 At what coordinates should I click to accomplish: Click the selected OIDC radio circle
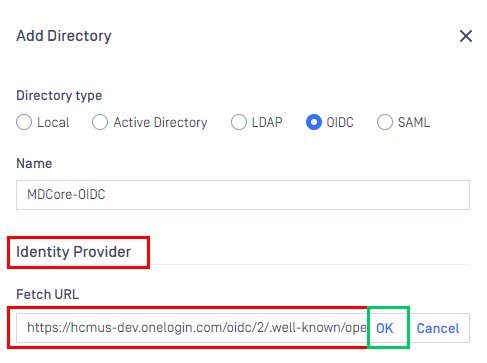(314, 122)
